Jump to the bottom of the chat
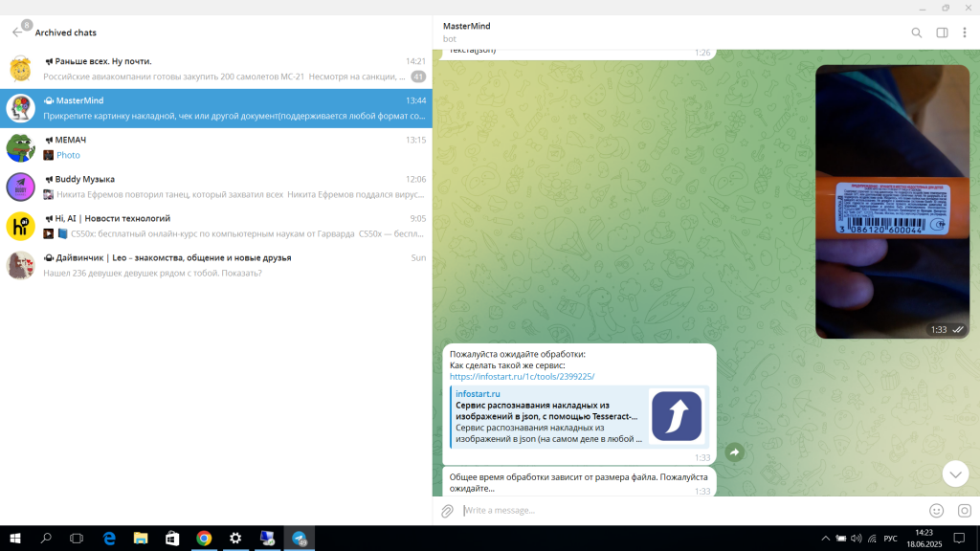Screen dimensions: 980x551 coord(956,474)
